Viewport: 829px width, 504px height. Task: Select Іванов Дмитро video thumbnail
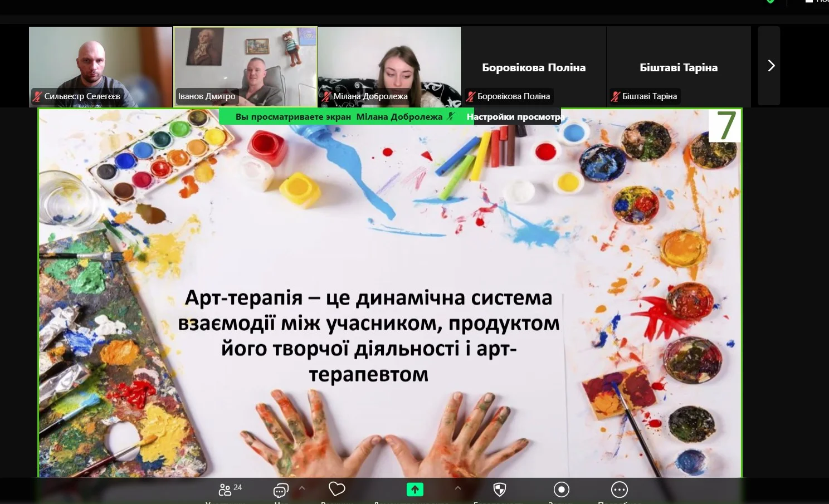(245, 61)
